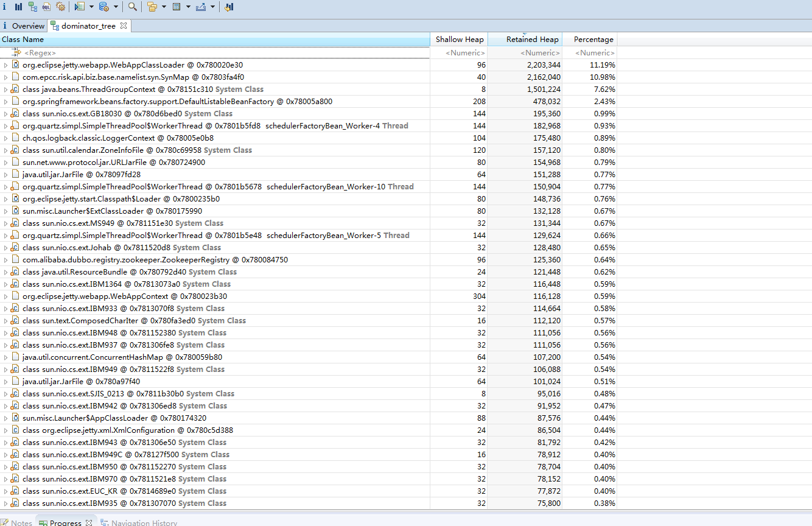Open the thread overview gears icon
Screen dimensions: 812x526
point(60,7)
